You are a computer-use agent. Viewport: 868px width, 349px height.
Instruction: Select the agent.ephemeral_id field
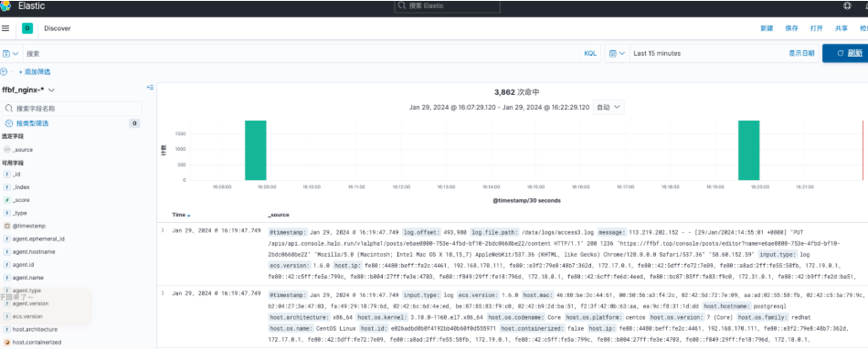click(x=38, y=239)
